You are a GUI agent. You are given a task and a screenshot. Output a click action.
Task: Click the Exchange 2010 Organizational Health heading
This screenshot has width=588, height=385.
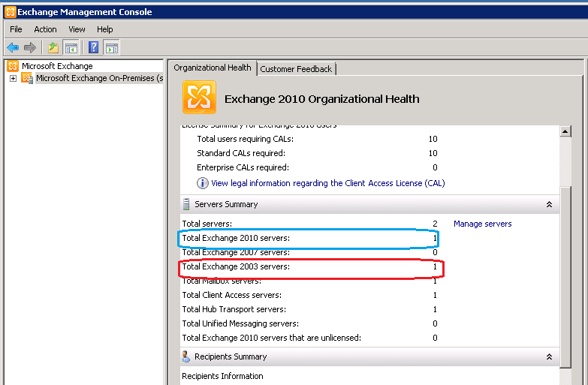click(321, 99)
